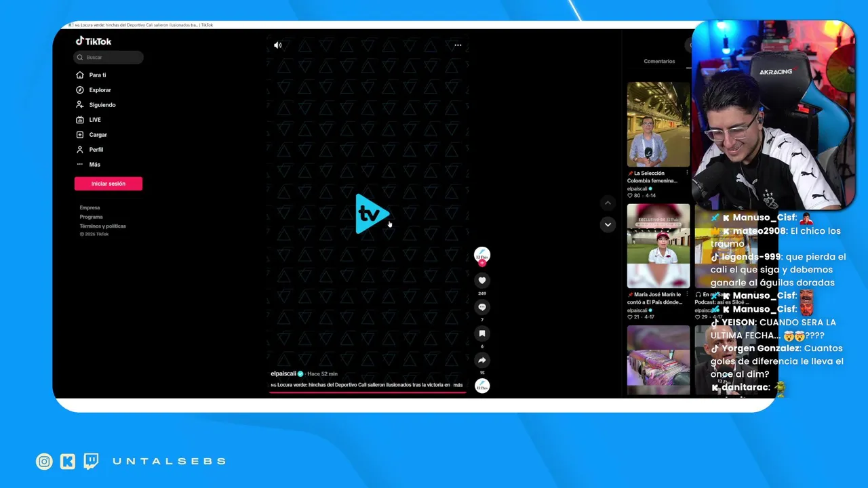Screen dimensions: 868x488
Task: Open Selección Colombia femenina video thumbnail
Action: point(658,125)
